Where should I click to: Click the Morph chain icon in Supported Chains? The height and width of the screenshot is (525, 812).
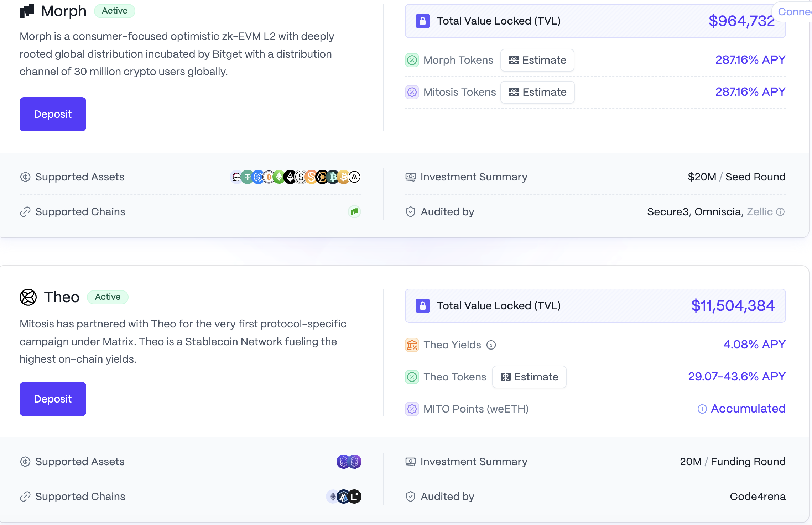pyautogui.click(x=354, y=212)
